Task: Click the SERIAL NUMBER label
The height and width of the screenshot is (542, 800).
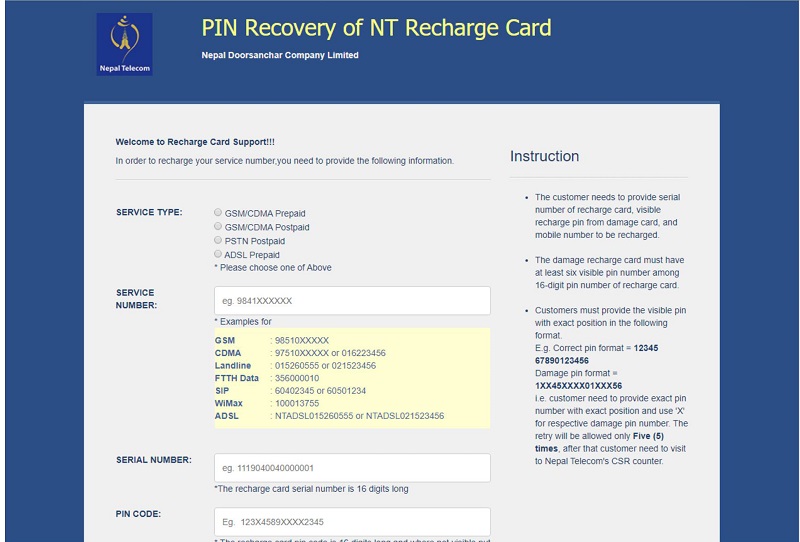Action: pyautogui.click(x=154, y=460)
